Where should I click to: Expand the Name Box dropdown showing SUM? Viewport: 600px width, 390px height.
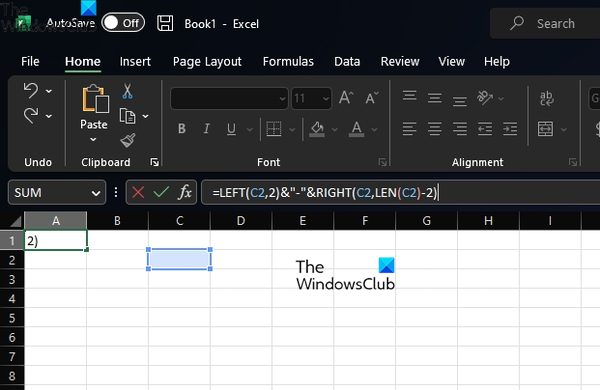(96, 193)
